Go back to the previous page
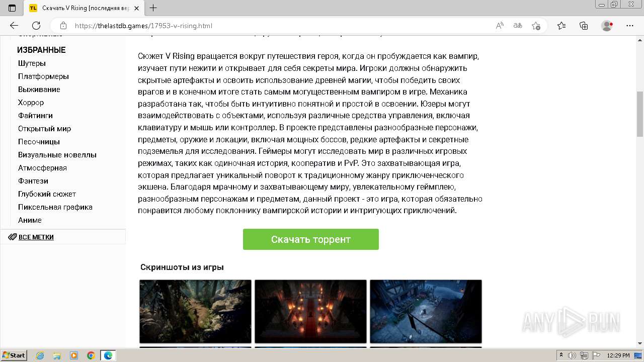644x362 pixels. tap(14, 26)
